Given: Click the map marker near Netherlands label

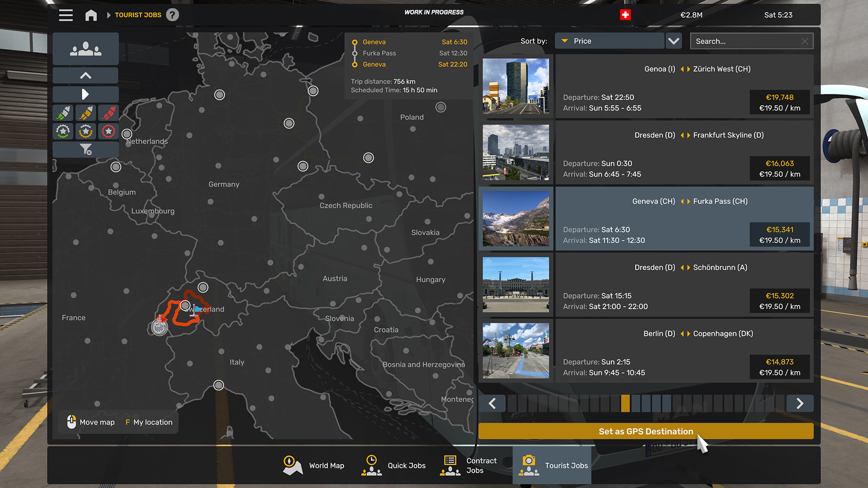Looking at the screenshot, I should [127, 134].
